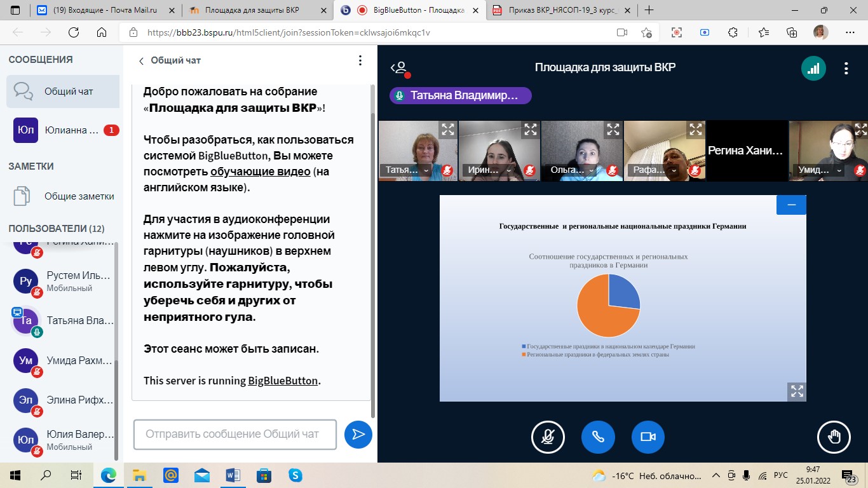Click the chat message input field

234,435
